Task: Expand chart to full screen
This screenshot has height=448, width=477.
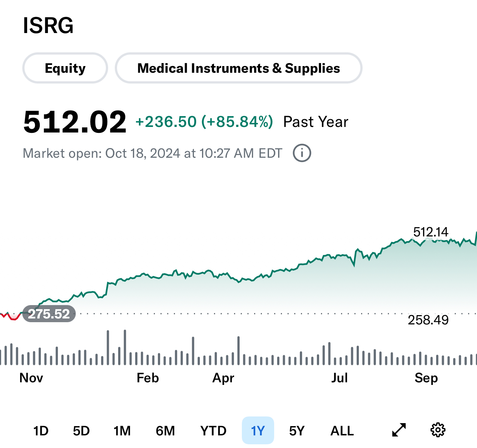Action: pyautogui.click(x=399, y=430)
